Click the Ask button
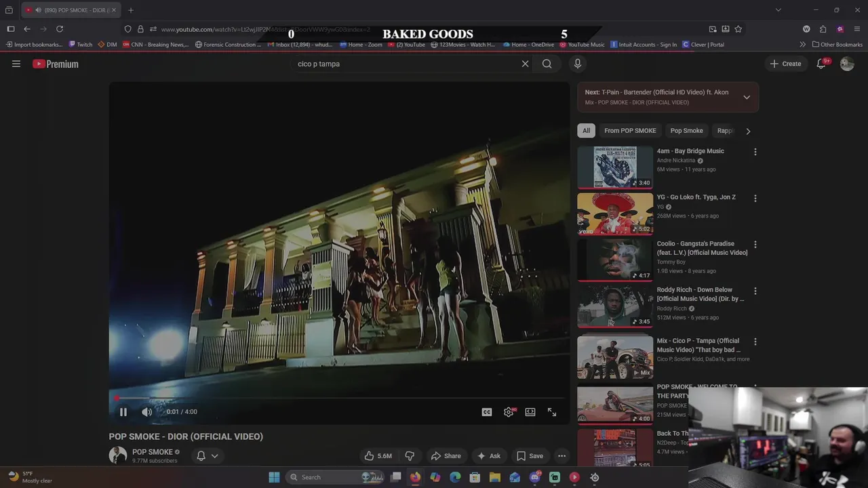868x488 pixels. (x=488, y=456)
